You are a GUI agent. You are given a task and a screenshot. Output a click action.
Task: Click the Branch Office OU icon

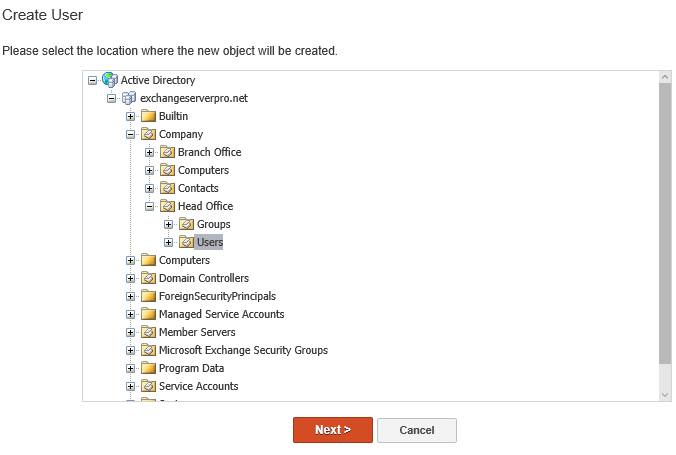[x=167, y=152]
